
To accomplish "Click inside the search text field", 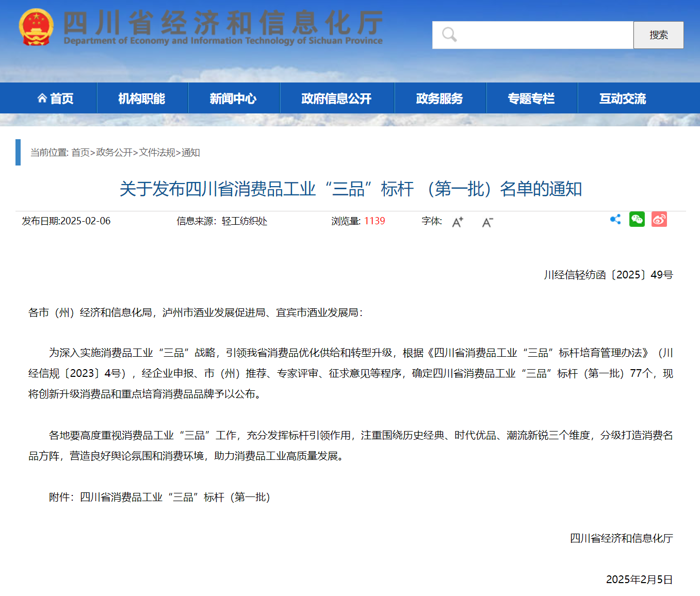I will [542, 35].
